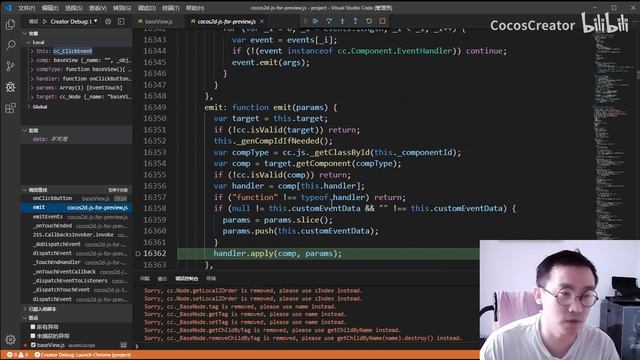Viewport: 640px width, 360px height.
Task: Focus the debug console input prompt
Action: (306, 346)
